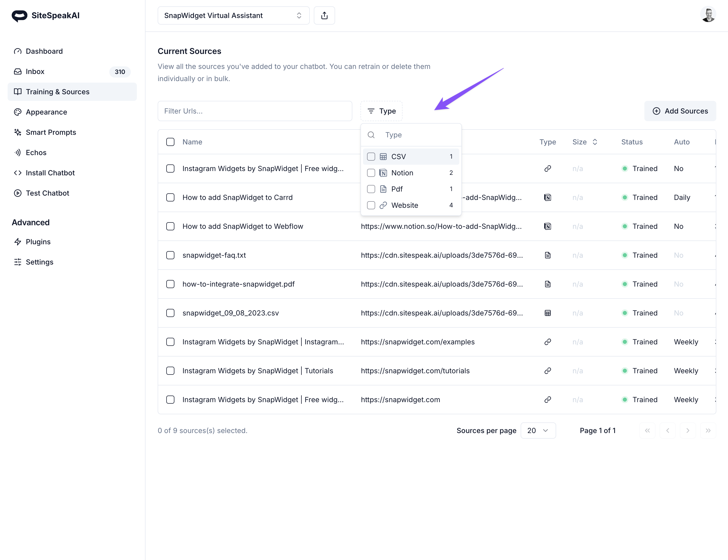Click the user profile avatar
This screenshot has width=728, height=560.
click(708, 15)
